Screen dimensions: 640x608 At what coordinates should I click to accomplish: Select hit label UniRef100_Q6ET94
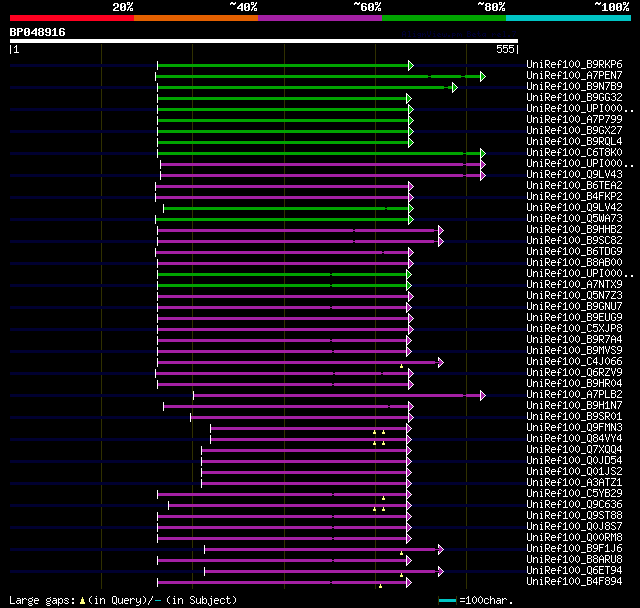[x=574, y=571]
